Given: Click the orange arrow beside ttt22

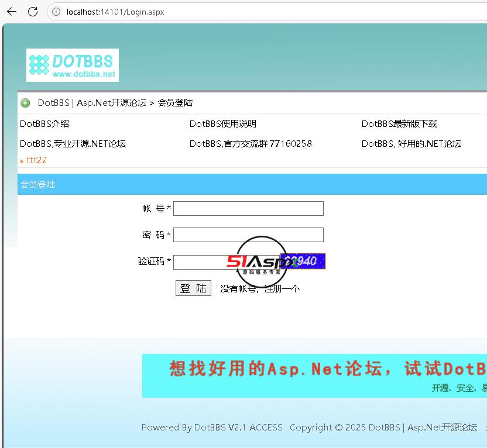Looking at the screenshot, I should (x=22, y=161).
